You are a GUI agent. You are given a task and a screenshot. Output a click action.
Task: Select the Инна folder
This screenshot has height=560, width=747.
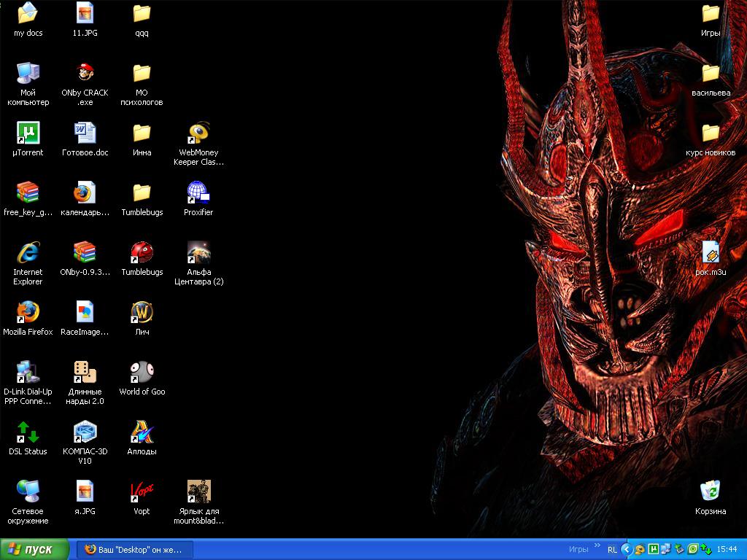142,133
